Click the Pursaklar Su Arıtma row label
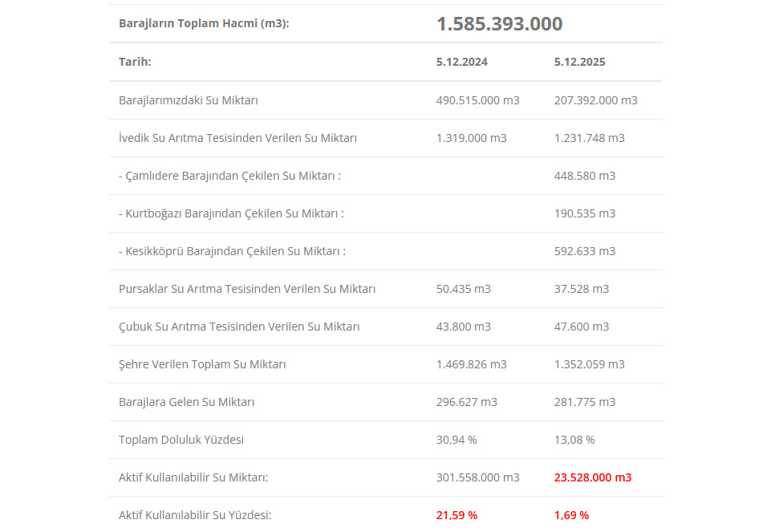The width and height of the screenshot is (775, 532). 246,289
